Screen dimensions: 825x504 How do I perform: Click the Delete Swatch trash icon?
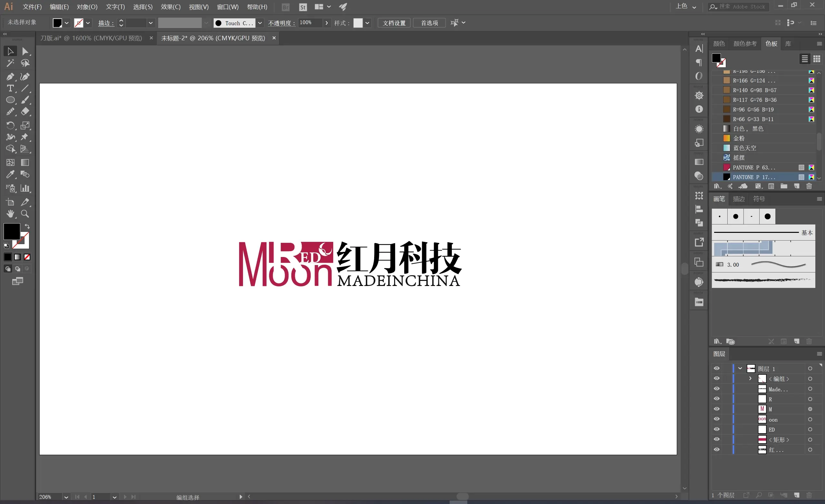[x=809, y=186]
